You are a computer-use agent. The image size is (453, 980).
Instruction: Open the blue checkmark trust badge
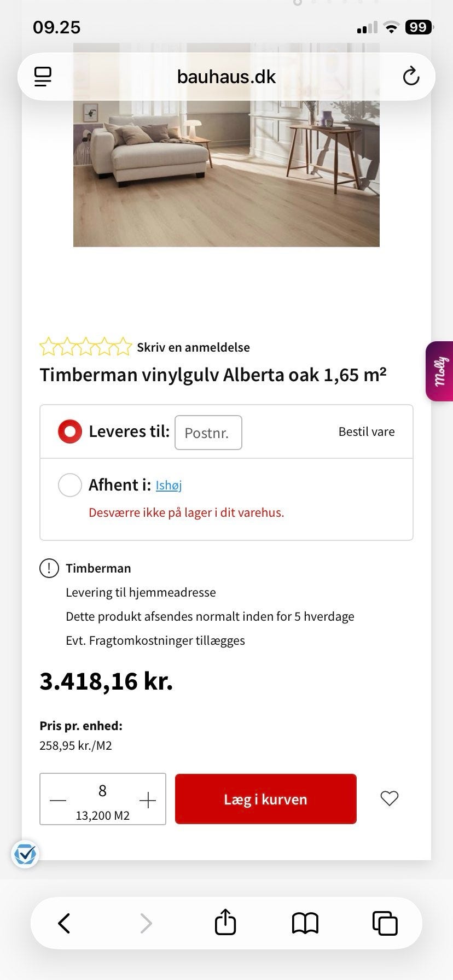tap(25, 854)
